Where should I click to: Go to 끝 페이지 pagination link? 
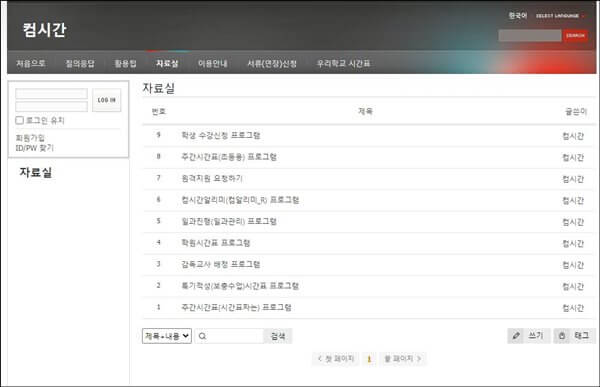click(x=403, y=359)
